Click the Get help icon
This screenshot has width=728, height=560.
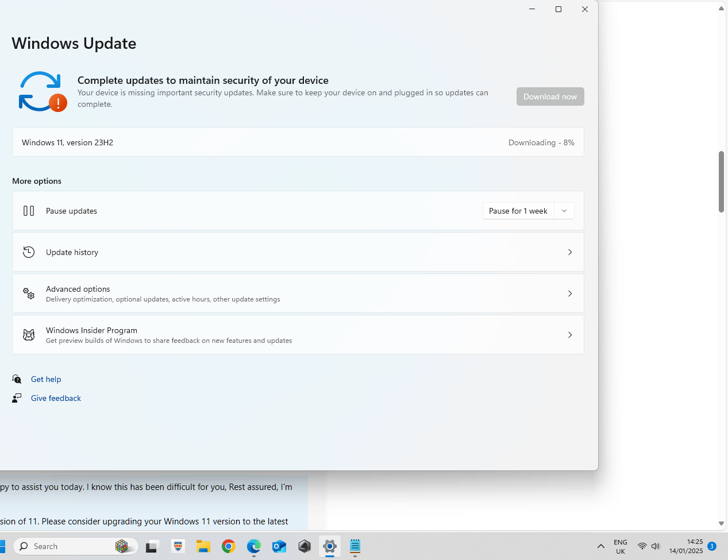click(17, 379)
